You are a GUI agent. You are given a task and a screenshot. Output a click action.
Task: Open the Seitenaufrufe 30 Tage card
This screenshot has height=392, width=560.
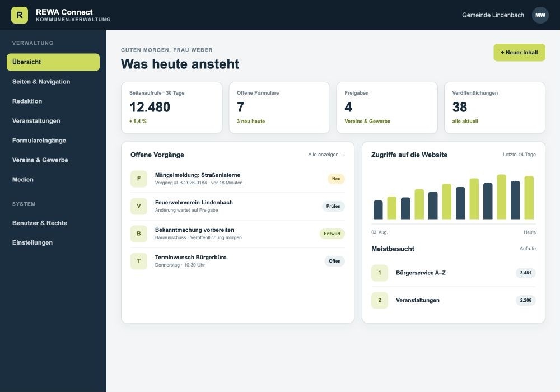[x=172, y=108]
